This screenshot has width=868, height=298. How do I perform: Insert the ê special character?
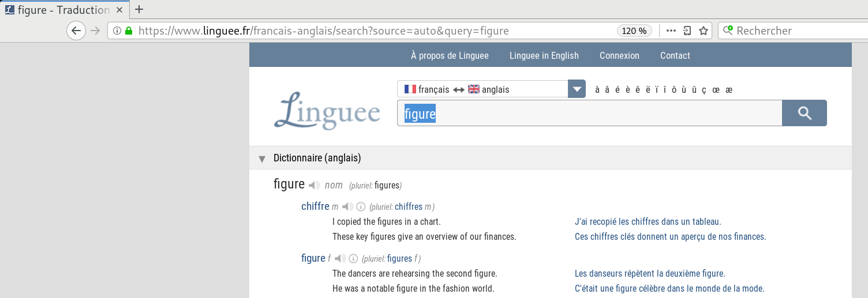pyautogui.click(x=638, y=90)
